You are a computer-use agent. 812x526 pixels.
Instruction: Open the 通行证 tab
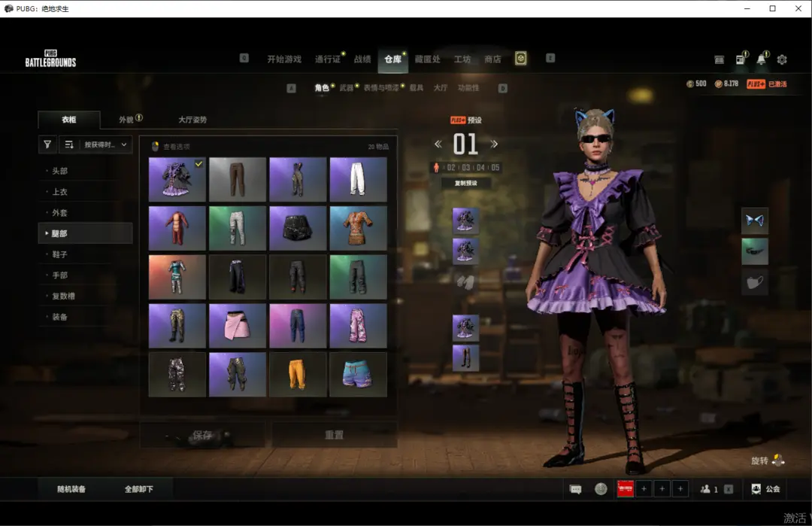328,59
